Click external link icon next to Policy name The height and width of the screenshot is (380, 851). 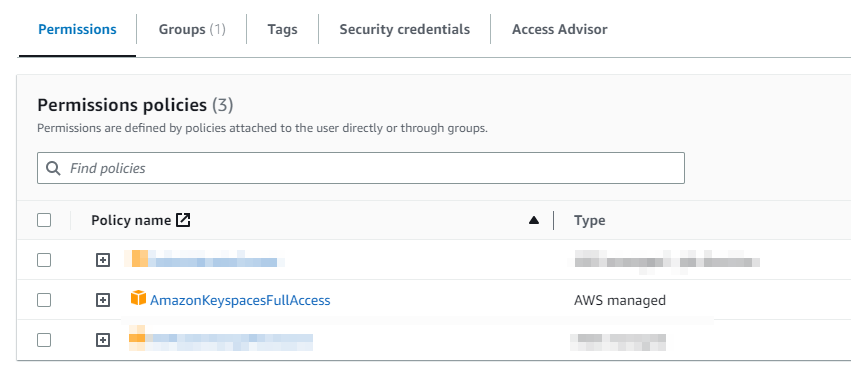[183, 220]
